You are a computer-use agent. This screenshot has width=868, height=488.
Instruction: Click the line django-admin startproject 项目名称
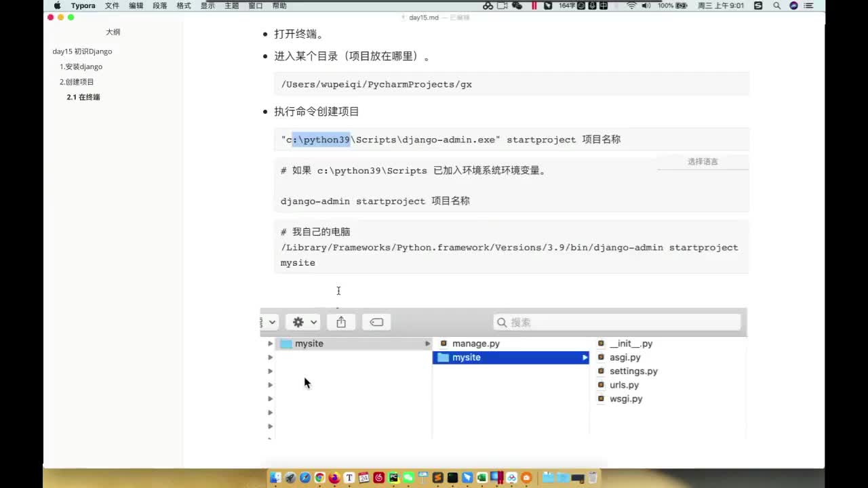pos(375,201)
